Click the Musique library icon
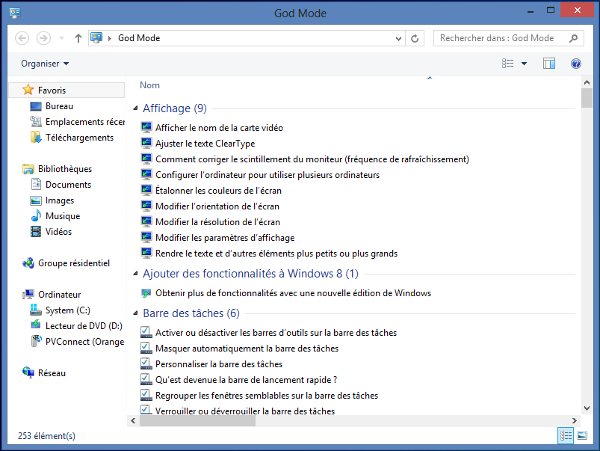600x451 pixels. point(36,216)
